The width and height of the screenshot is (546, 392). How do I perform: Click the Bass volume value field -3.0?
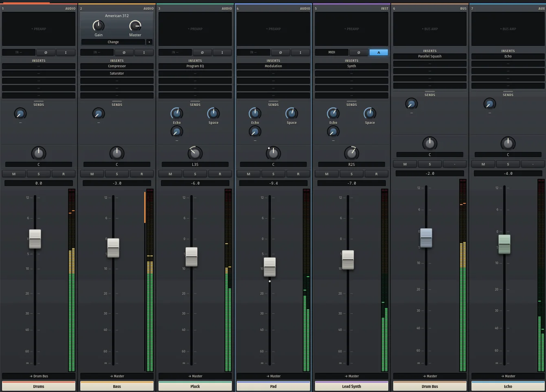(117, 183)
